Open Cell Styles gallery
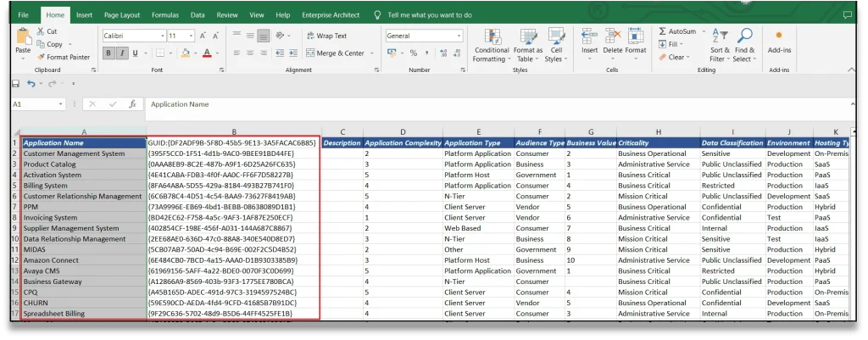Viewport: 868px width, 340px height. pyautogui.click(x=556, y=46)
